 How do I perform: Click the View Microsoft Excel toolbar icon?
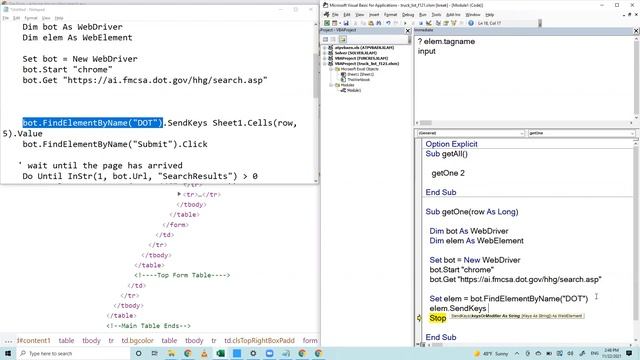[327, 23]
